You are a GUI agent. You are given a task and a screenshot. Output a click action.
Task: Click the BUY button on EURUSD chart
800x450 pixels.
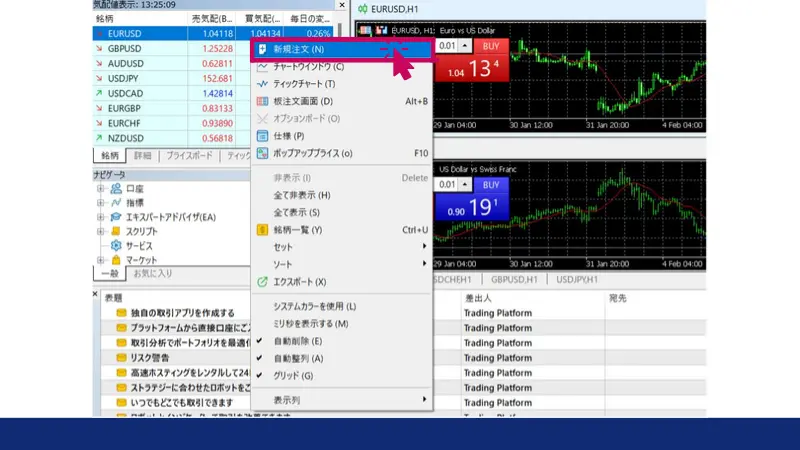pyautogui.click(x=490, y=46)
